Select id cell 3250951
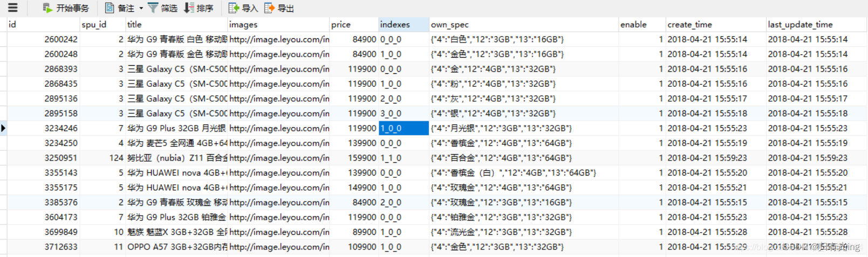 click(x=44, y=158)
